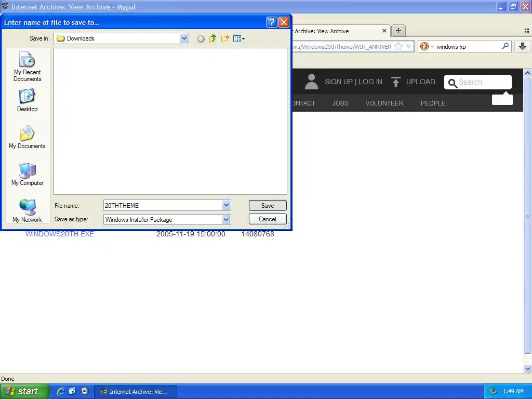The height and width of the screenshot is (399, 532).
Task: Click the system tray icon beside the clock
Action: pos(494,392)
